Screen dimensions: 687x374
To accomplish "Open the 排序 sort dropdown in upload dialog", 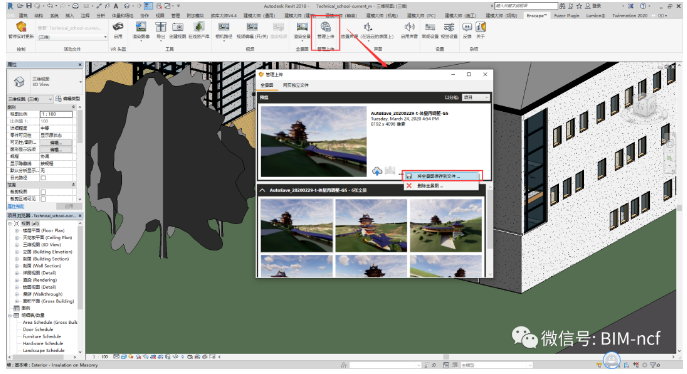I will coord(476,97).
